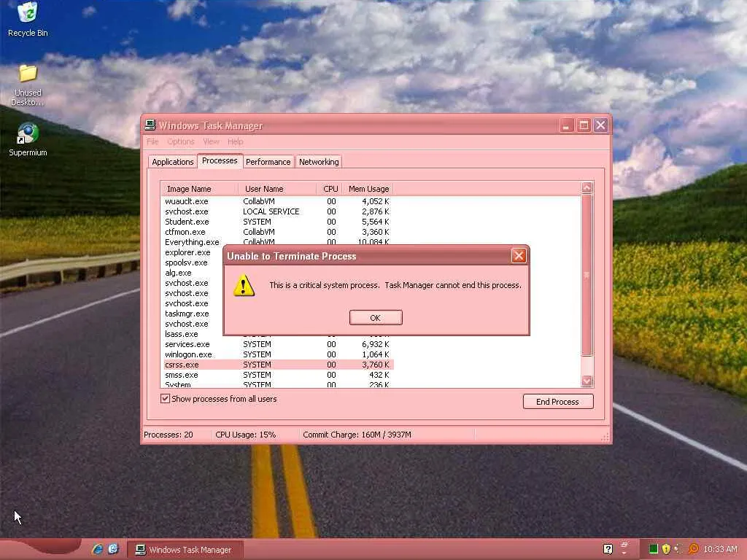This screenshot has width=747, height=560.
Task: Click the Commit Charge status entry
Action: point(357,435)
